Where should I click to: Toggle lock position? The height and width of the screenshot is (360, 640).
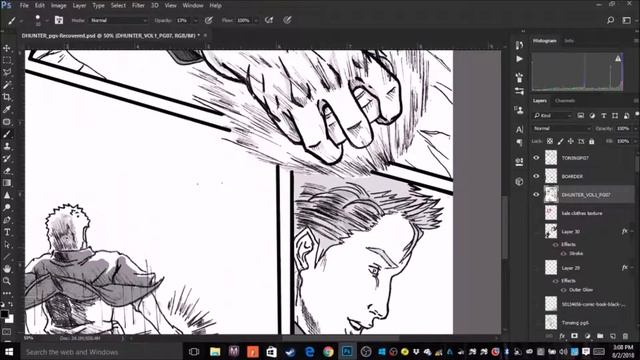(x=571, y=141)
